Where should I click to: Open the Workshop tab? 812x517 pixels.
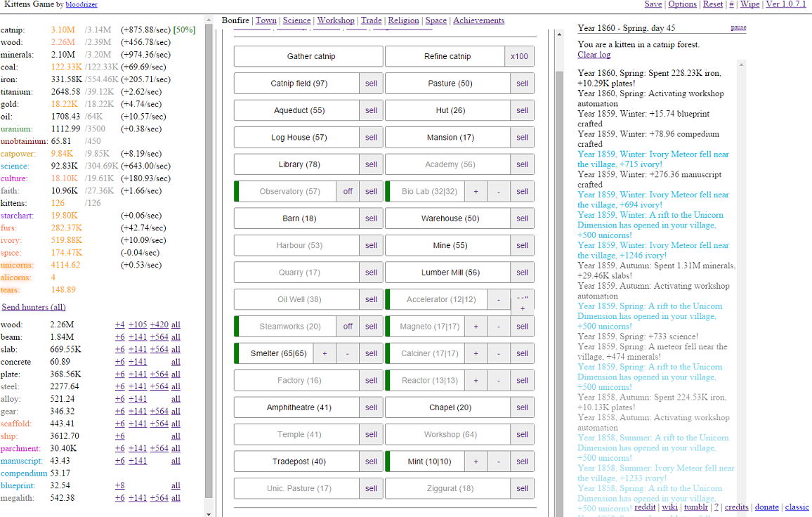click(x=335, y=20)
